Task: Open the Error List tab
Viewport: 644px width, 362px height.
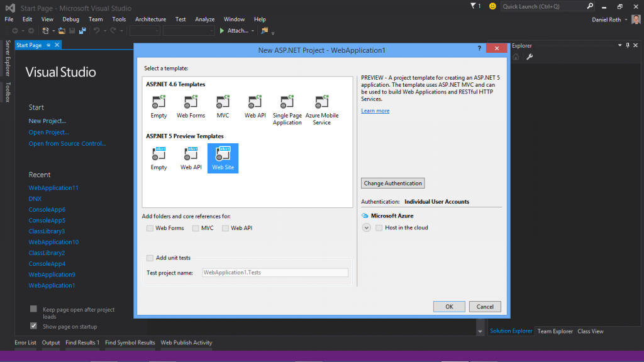Action: (25, 343)
